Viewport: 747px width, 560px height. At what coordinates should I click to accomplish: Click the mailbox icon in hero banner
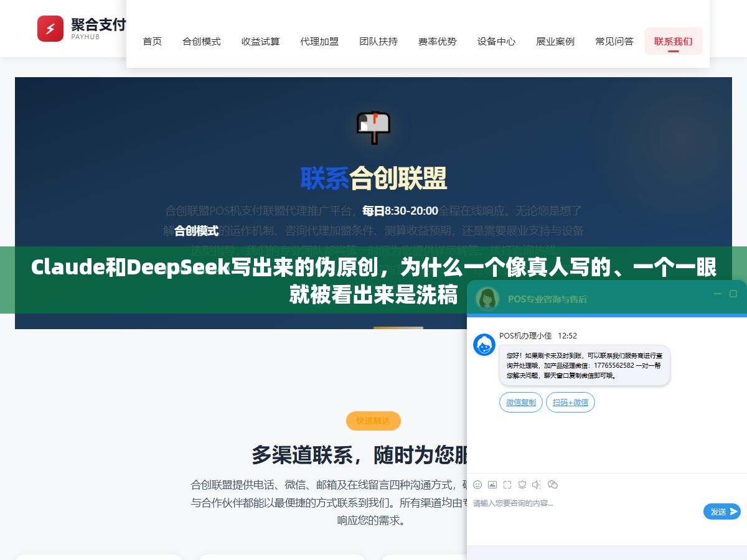(x=373, y=127)
